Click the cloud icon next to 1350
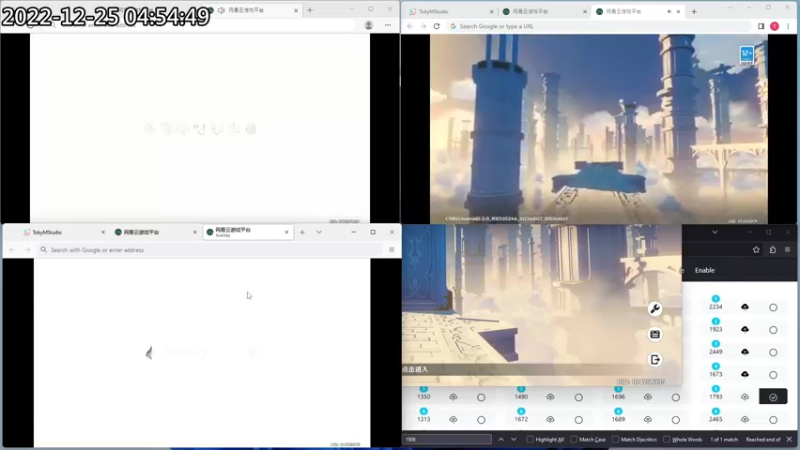The height and width of the screenshot is (450, 800). 453,397
